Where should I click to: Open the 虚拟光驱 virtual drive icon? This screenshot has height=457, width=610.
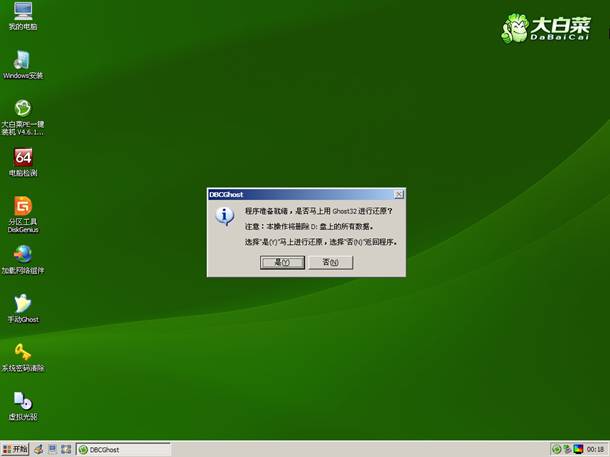(x=22, y=401)
